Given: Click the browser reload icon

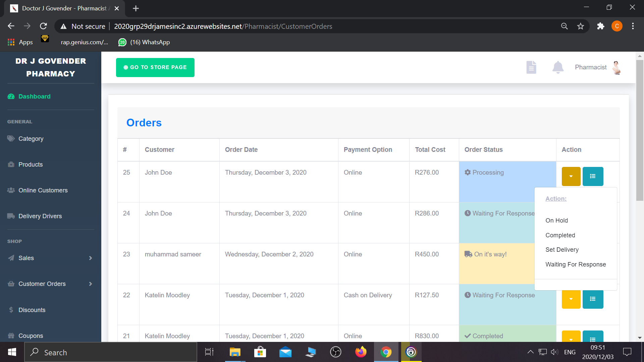Looking at the screenshot, I should coord(43,26).
